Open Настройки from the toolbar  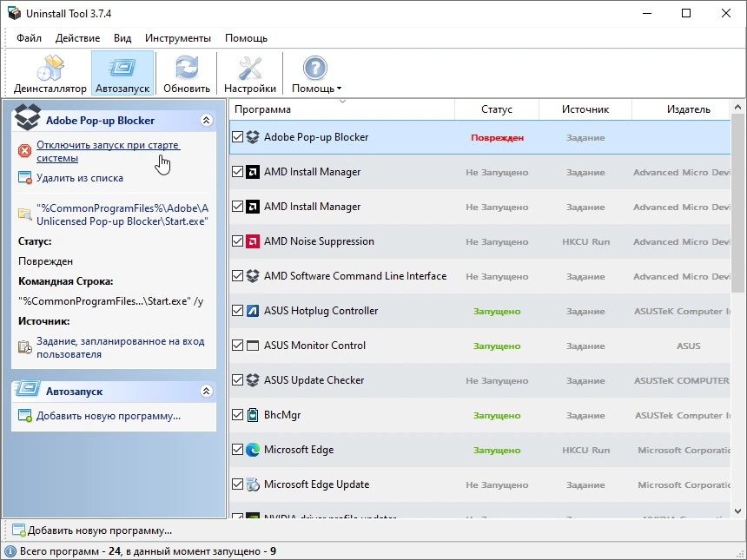[250, 74]
